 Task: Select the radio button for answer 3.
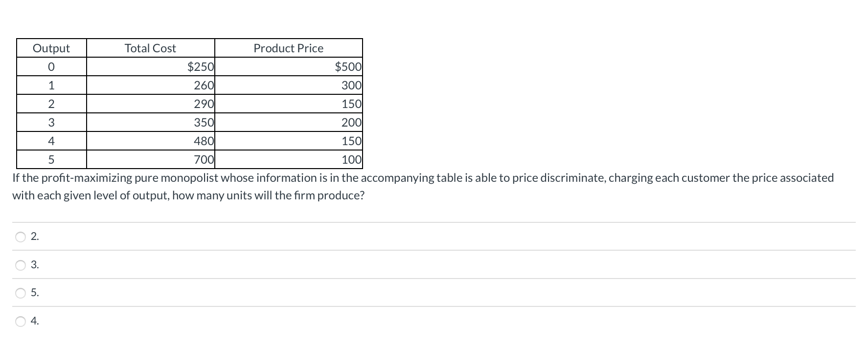(x=20, y=265)
